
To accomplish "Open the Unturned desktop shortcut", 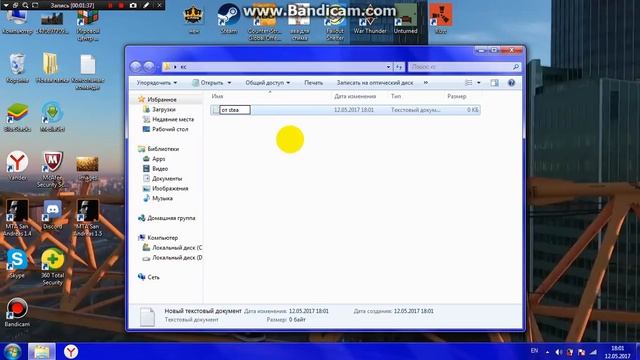I will (x=405, y=18).
